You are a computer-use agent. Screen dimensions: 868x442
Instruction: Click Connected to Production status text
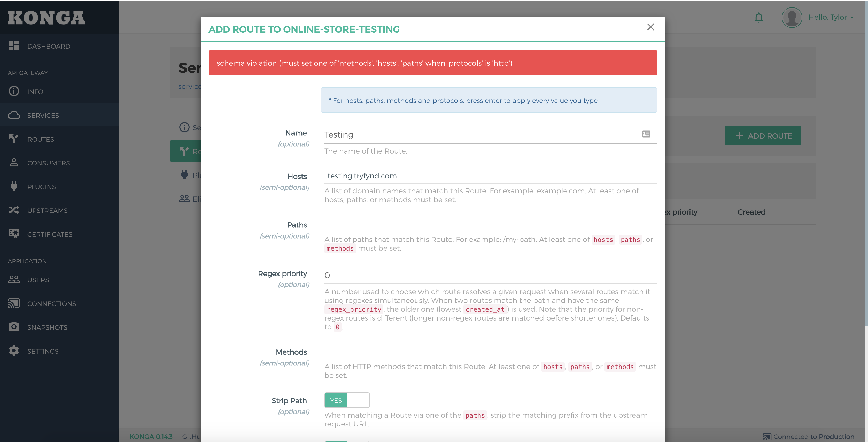814,436
